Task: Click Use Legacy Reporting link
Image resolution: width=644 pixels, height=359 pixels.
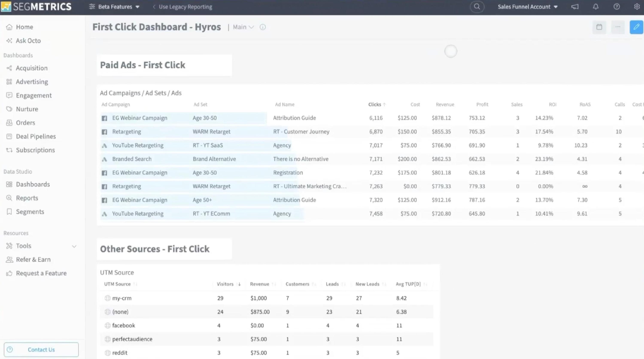Action: (182, 7)
